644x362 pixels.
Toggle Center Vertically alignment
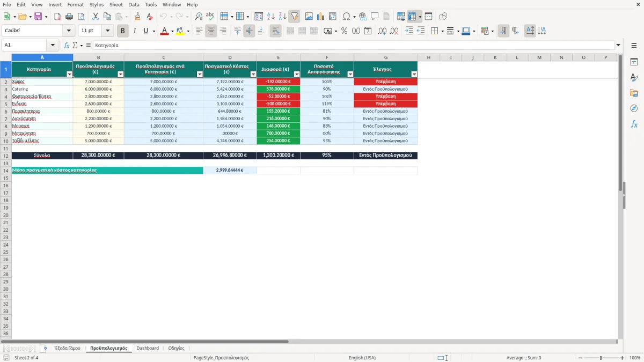pos(249,31)
